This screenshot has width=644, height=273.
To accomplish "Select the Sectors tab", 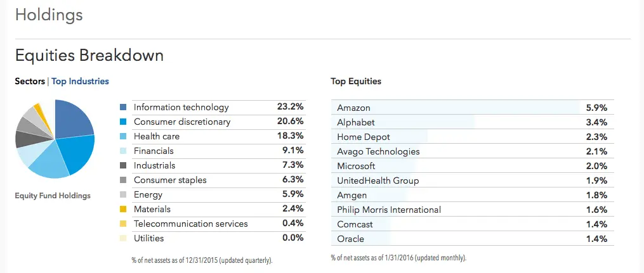I will 30,81.
